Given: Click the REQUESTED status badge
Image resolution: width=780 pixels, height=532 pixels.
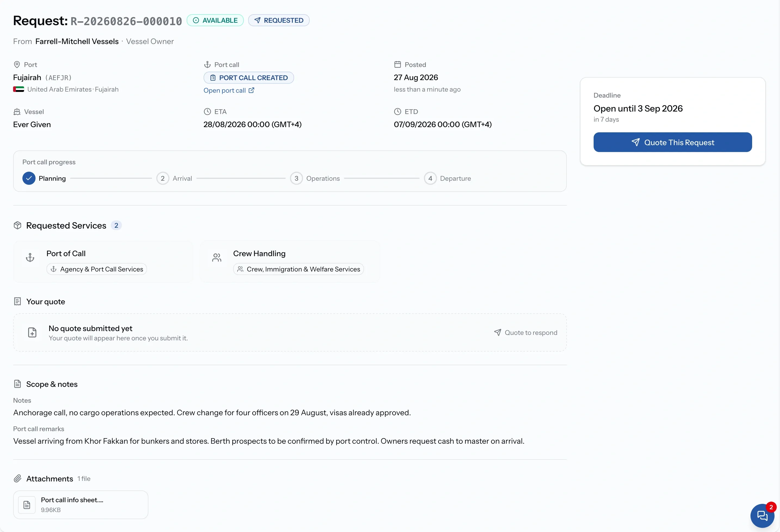Looking at the screenshot, I should click(x=278, y=20).
